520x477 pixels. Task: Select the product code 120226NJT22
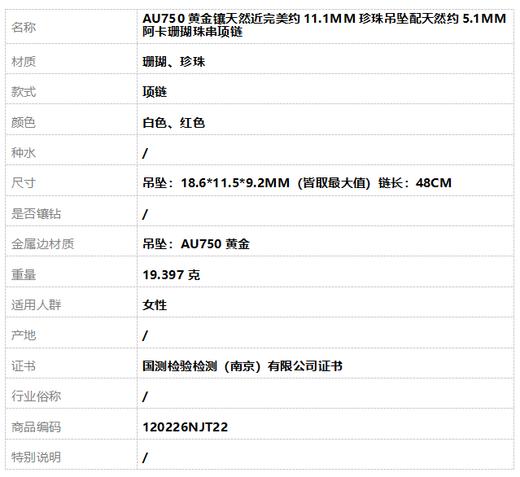185,427
